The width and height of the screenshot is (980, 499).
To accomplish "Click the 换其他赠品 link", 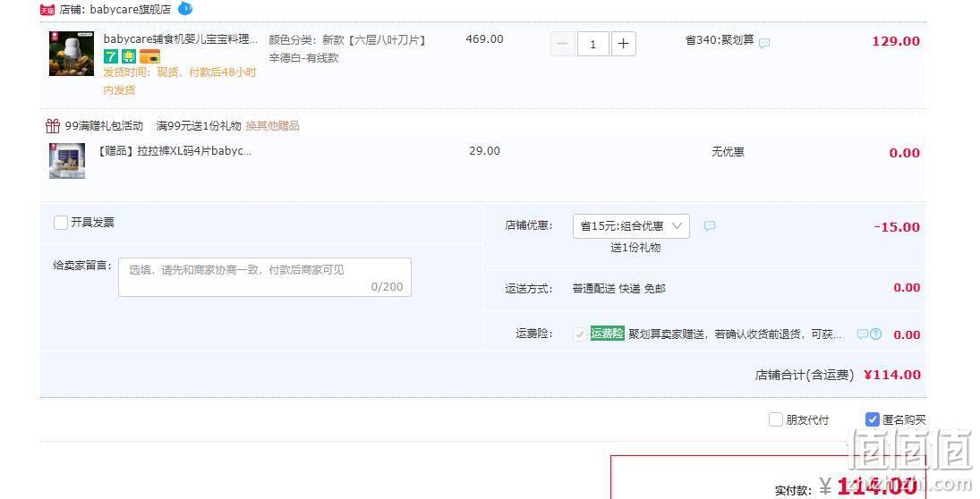I will coord(272,125).
